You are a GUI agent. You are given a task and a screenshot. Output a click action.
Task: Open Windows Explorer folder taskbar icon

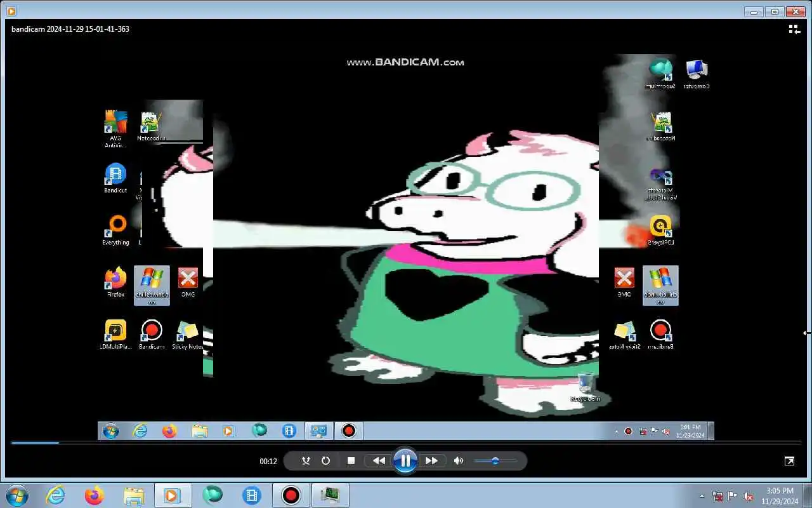134,495
